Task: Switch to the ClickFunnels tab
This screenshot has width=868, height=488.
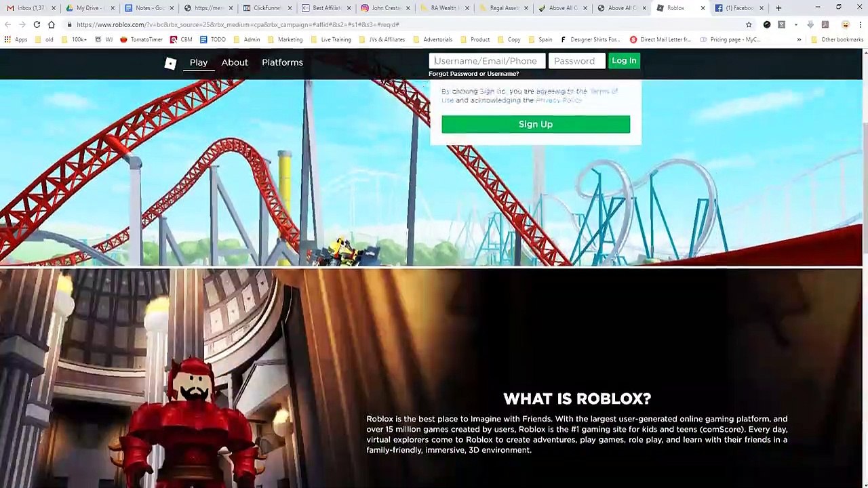Action: pos(267,8)
